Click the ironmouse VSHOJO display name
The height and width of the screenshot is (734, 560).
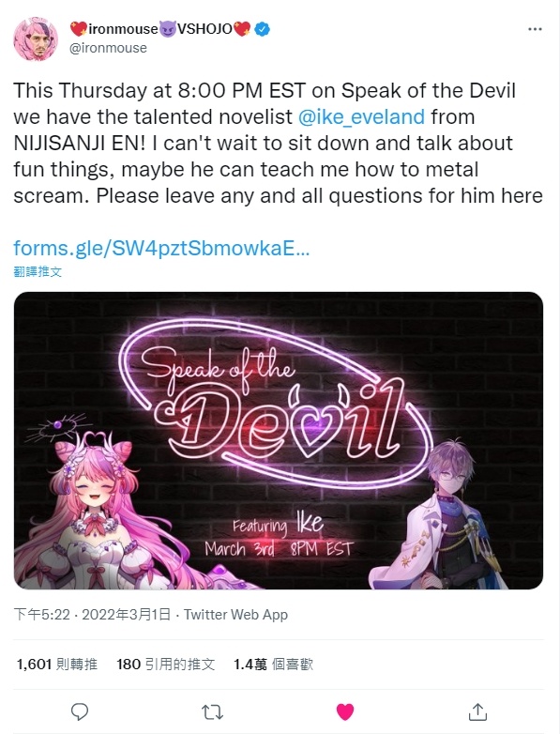(x=160, y=29)
